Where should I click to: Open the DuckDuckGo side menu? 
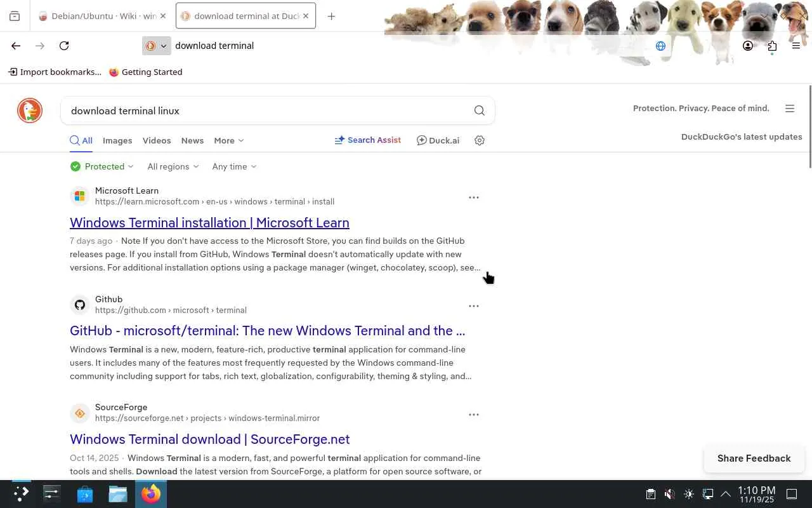[x=790, y=109]
